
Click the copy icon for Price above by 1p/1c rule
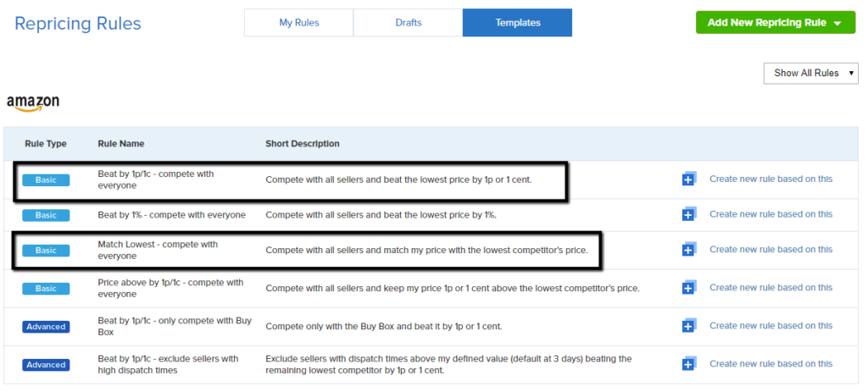[689, 288]
